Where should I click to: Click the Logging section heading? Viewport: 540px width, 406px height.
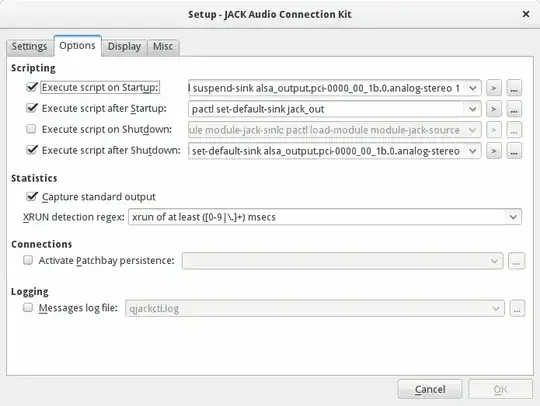[x=30, y=292]
